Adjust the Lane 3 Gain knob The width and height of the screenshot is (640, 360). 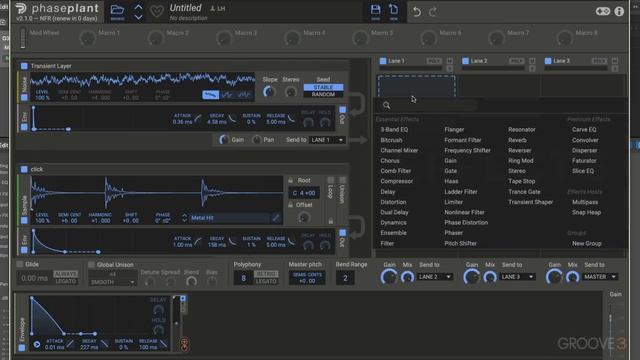[554, 278]
